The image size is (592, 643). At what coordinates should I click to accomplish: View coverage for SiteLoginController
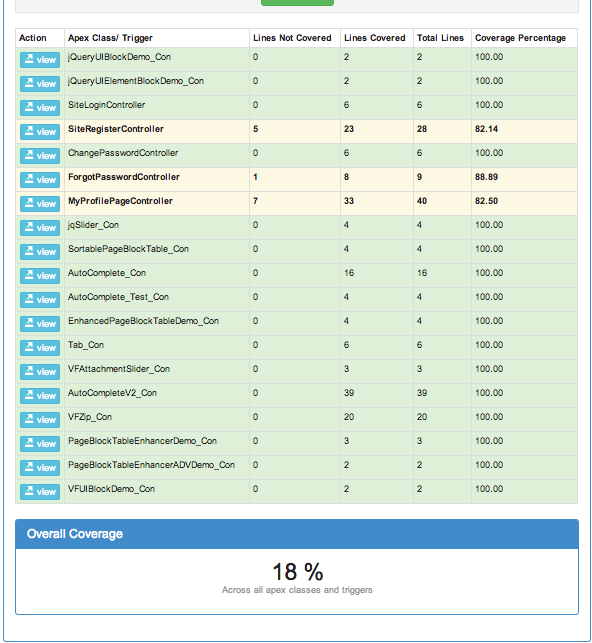40,108
